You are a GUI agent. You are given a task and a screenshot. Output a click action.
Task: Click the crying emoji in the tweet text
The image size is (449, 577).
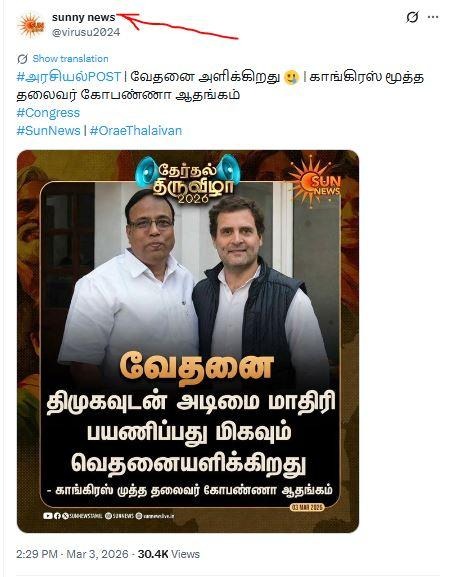pyautogui.click(x=291, y=78)
